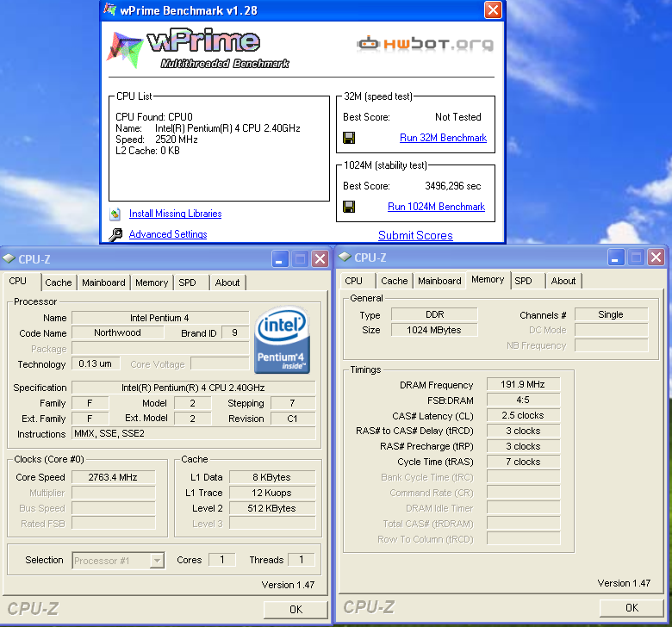This screenshot has height=627, width=672.
Task: Switch to Cache tab in left CPU-Z
Action: point(59,282)
